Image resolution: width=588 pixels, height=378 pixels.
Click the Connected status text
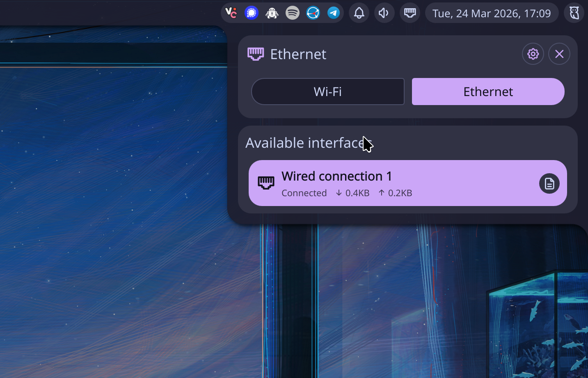point(304,193)
